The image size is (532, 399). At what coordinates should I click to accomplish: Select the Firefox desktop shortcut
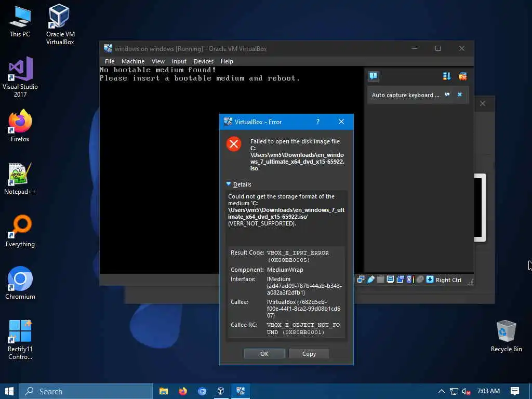pos(20,126)
